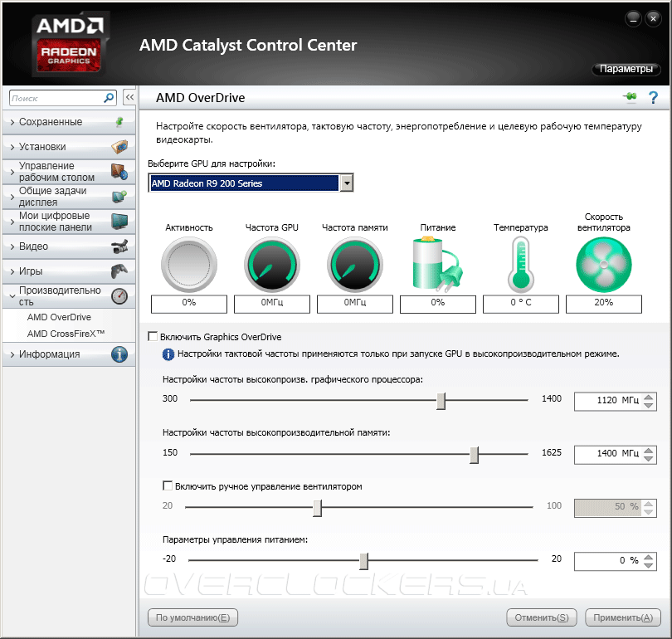
Task: Expand the Игры section
Action: (12, 271)
